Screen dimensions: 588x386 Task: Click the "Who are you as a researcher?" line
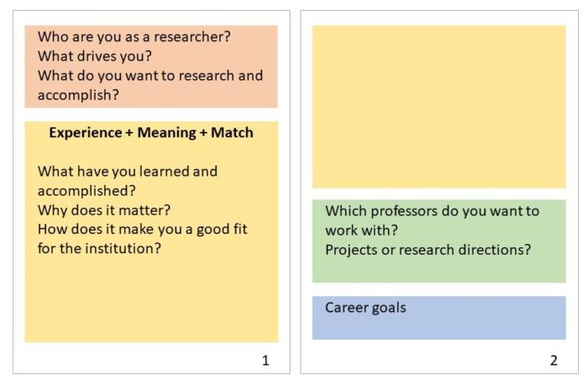point(134,37)
